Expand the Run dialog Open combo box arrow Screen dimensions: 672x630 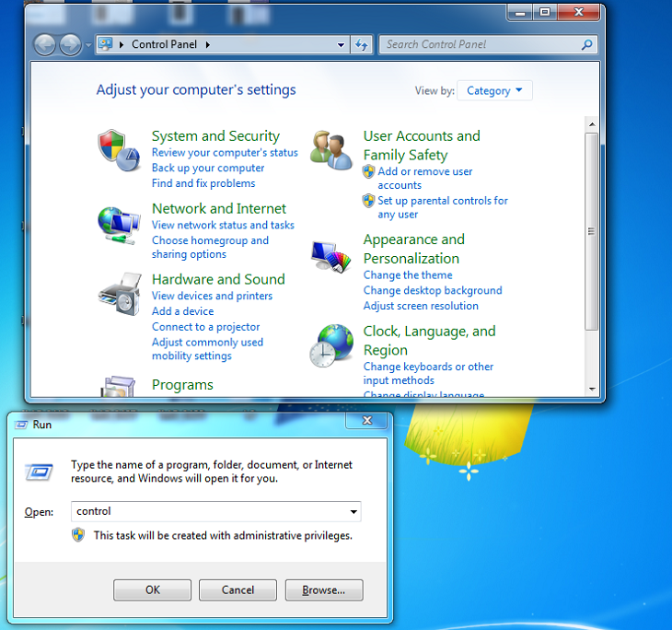tap(353, 511)
